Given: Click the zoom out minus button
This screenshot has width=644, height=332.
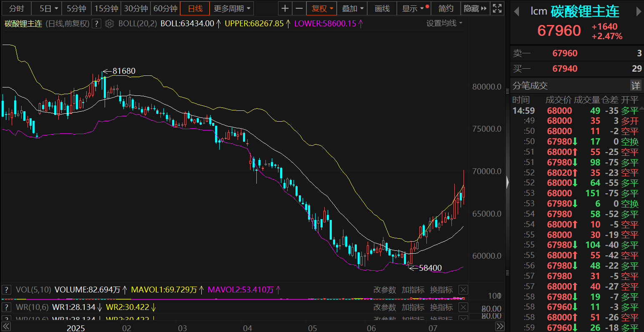Looking at the screenshot, I should point(299,8).
